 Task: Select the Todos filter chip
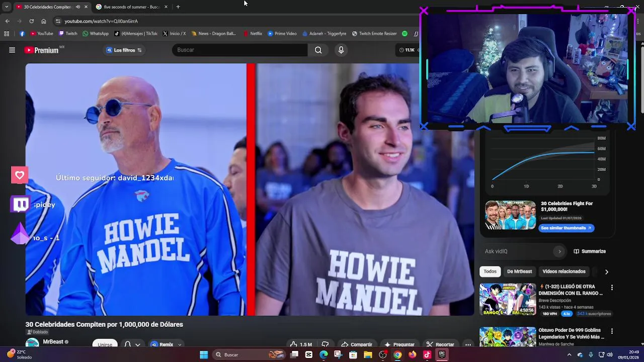click(490, 271)
